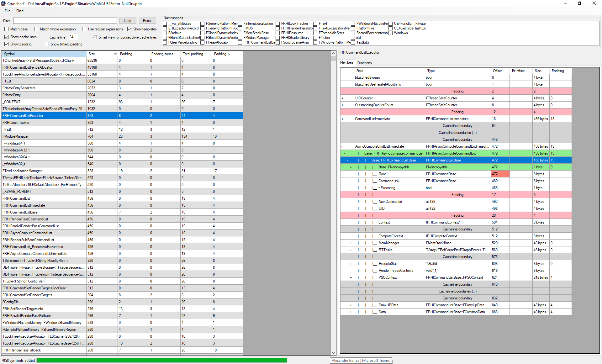Select the FRHISetRenderTargetsInfo symbol row
This screenshot has width=602, height=364.
pyautogui.click(x=122, y=309)
